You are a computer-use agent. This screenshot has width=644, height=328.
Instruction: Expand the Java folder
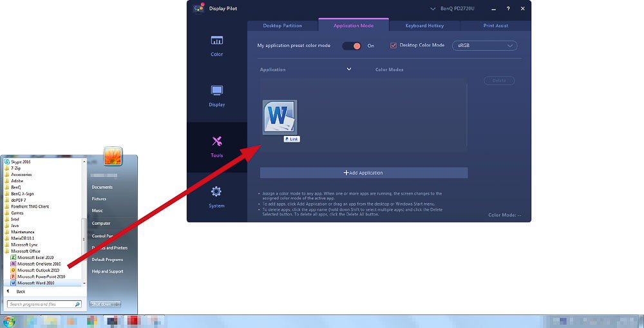pyautogui.click(x=12, y=226)
